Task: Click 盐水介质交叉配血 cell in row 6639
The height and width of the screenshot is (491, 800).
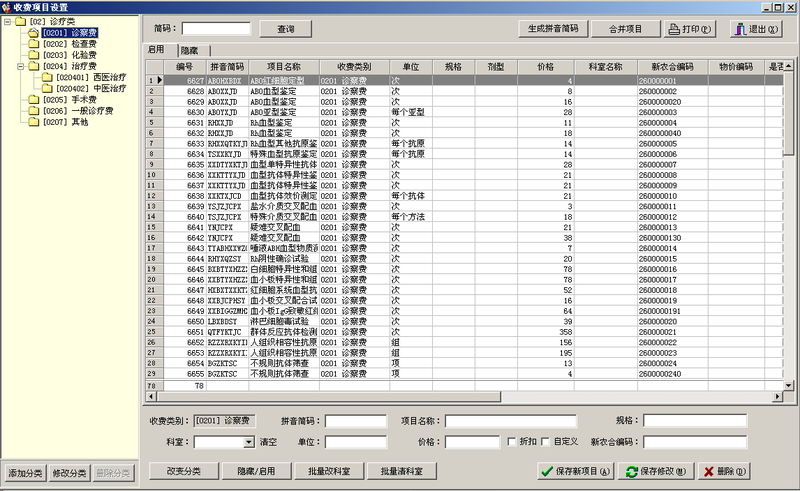Action: pos(284,206)
